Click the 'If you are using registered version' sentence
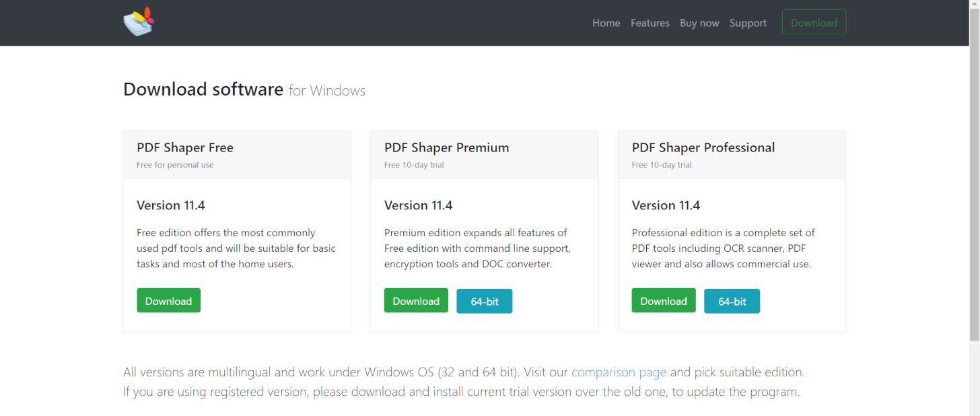 (462, 392)
